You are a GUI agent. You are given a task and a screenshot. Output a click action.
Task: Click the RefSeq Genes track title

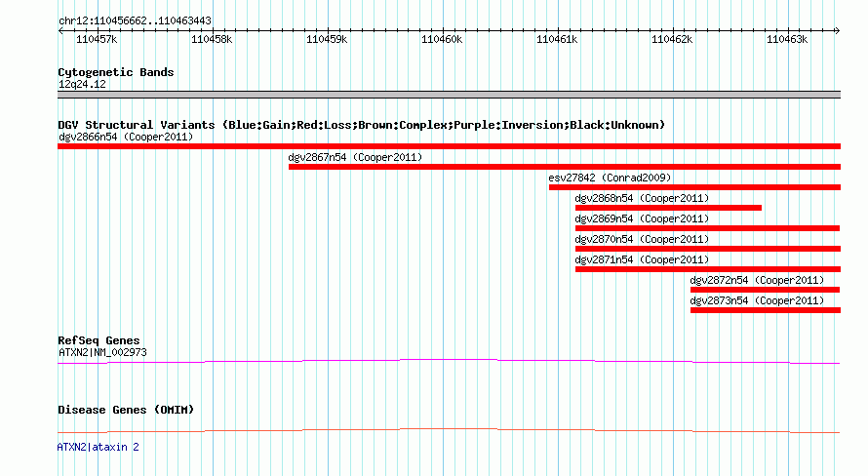pos(99,340)
